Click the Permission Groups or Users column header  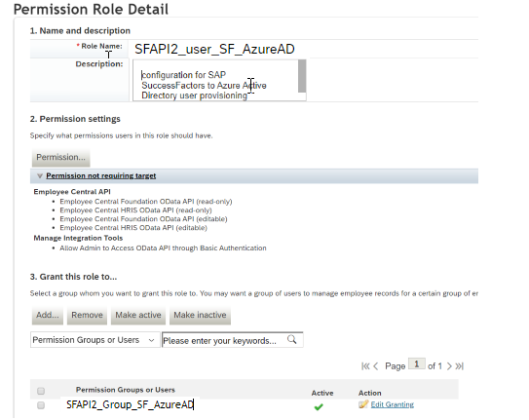[x=126, y=390]
